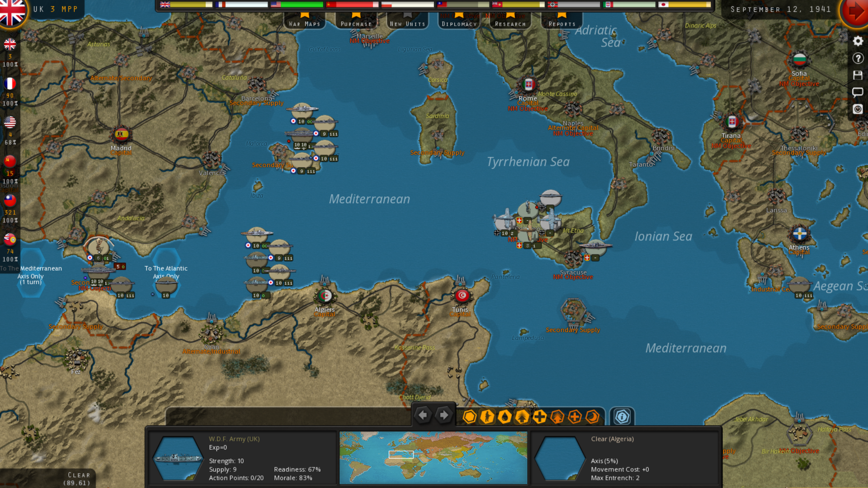Viewport: 868px width, 488px height.
Task: Open the chat message icon
Action: tap(858, 92)
